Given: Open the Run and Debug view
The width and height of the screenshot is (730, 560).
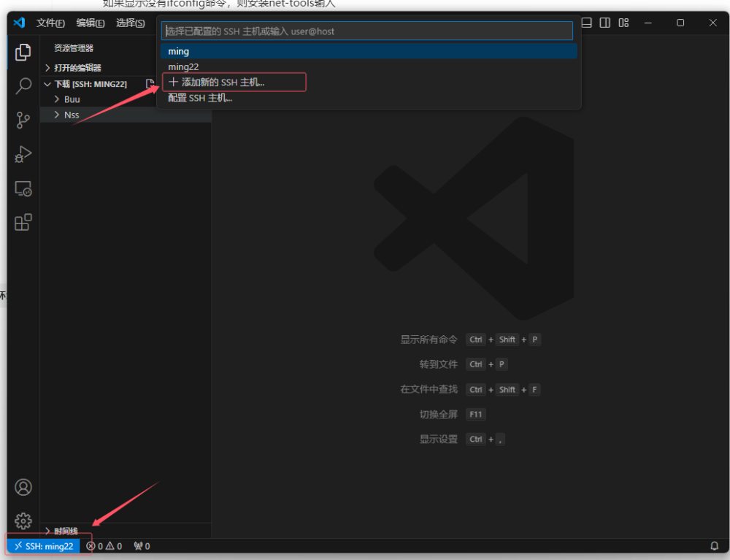Looking at the screenshot, I should click(x=23, y=154).
